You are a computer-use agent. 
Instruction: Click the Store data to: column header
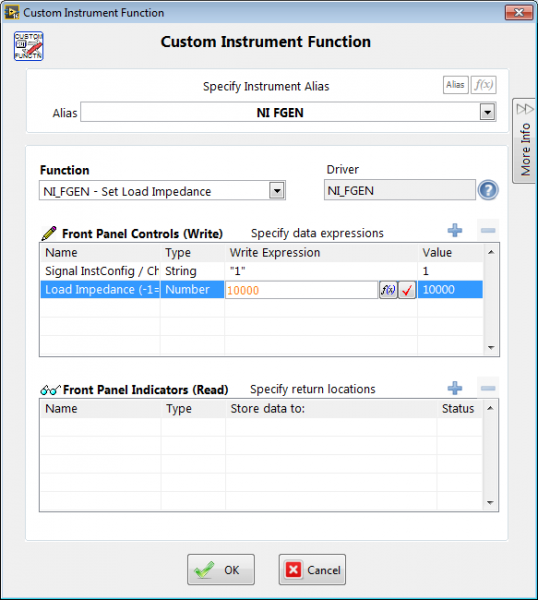coord(331,409)
